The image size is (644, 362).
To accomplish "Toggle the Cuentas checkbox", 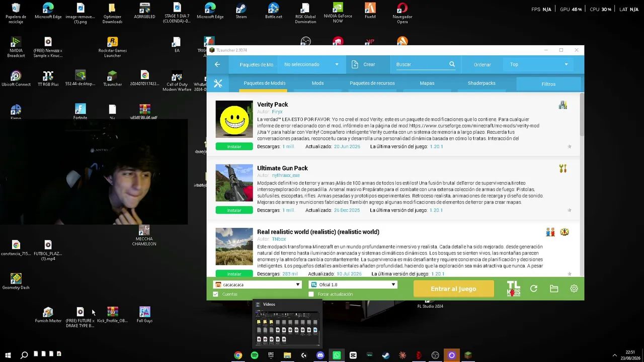I will click(216, 294).
